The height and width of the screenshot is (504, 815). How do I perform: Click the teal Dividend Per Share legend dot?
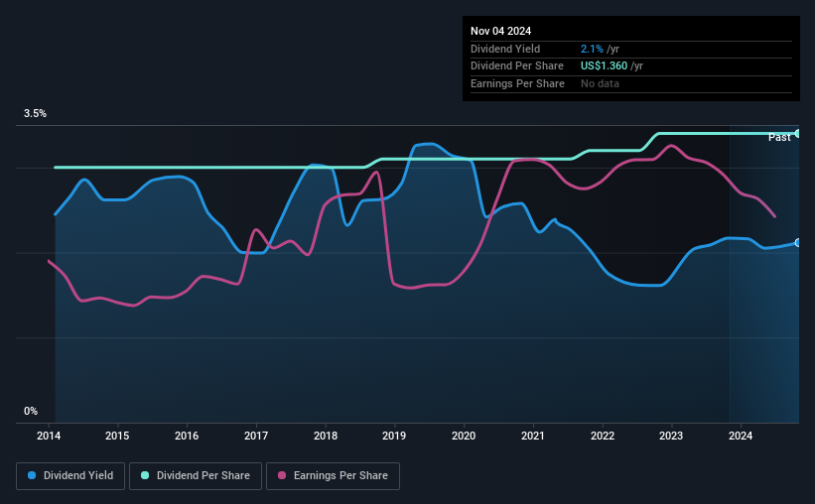point(145,475)
